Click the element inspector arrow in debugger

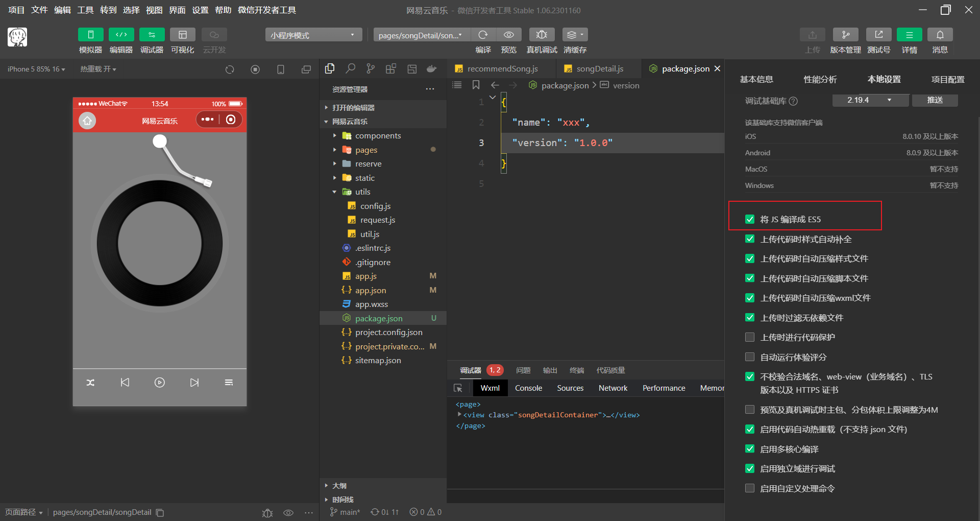458,388
